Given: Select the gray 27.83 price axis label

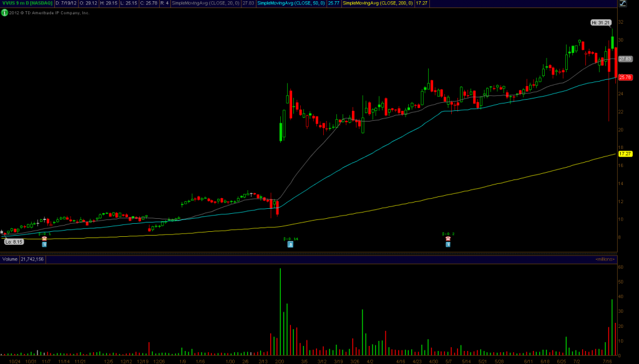Looking at the screenshot, I should point(625,59).
